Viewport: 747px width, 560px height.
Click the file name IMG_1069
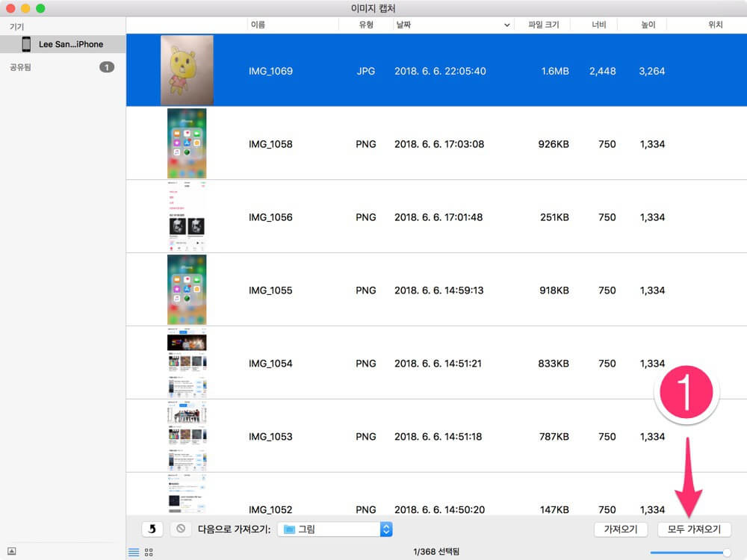coord(270,71)
